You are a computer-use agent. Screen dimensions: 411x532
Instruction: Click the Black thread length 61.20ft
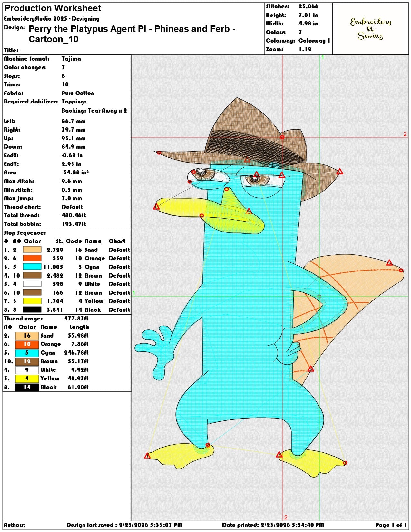78,387
